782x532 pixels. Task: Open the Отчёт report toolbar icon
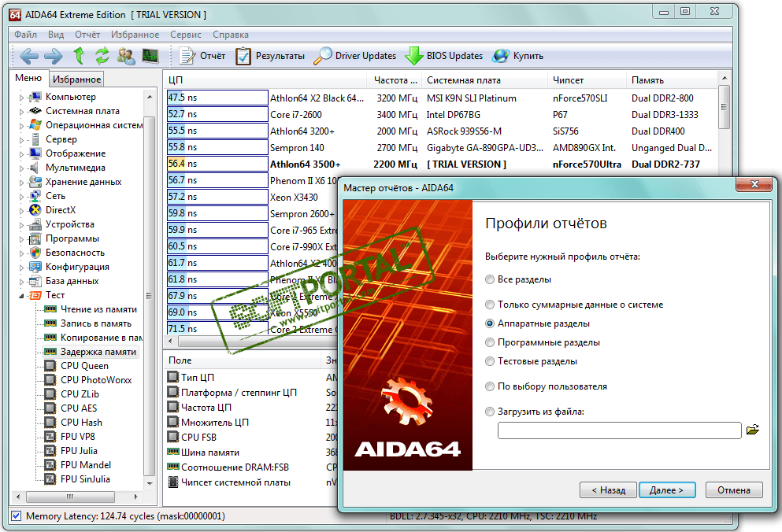pos(187,56)
